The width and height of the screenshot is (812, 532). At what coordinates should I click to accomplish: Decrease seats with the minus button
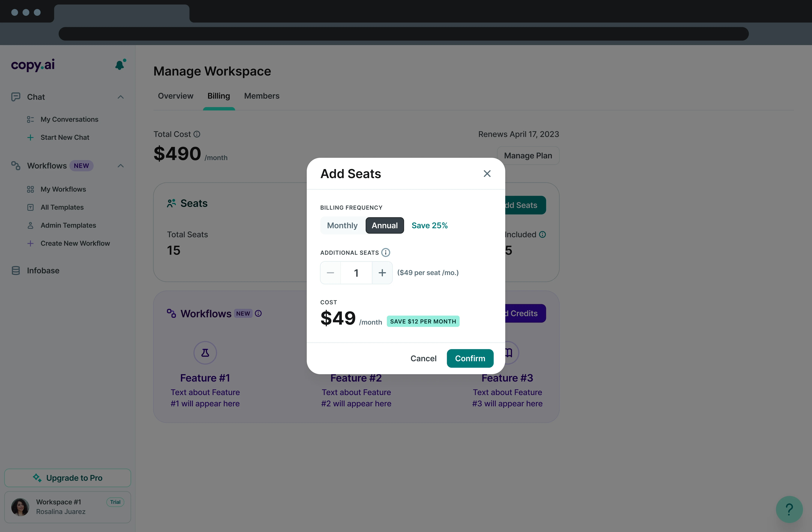tap(330, 273)
